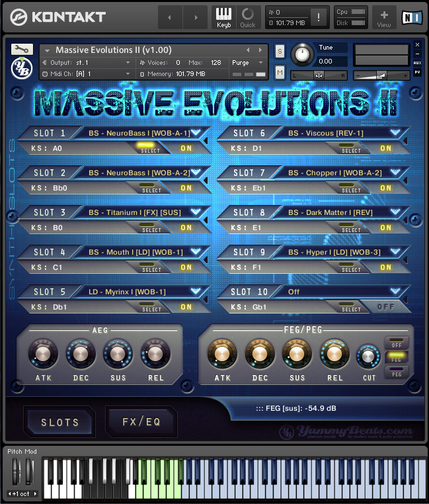Click the PV button on instrument header

point(417,72)
